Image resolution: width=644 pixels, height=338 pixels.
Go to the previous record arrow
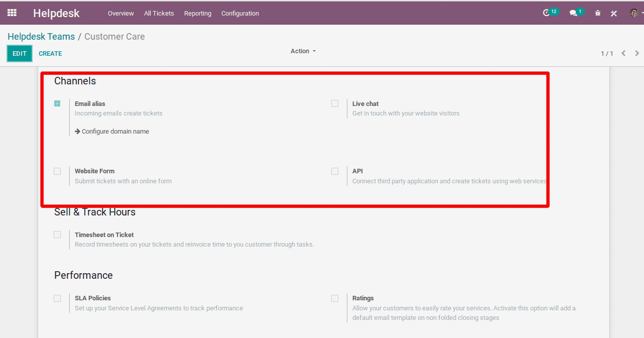pos(623,53)
